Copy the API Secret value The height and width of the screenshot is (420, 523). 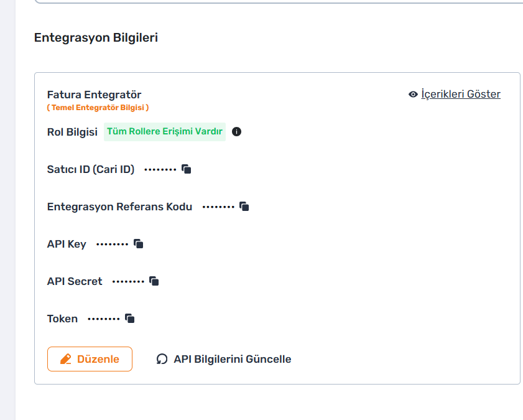tap(154, 281)
